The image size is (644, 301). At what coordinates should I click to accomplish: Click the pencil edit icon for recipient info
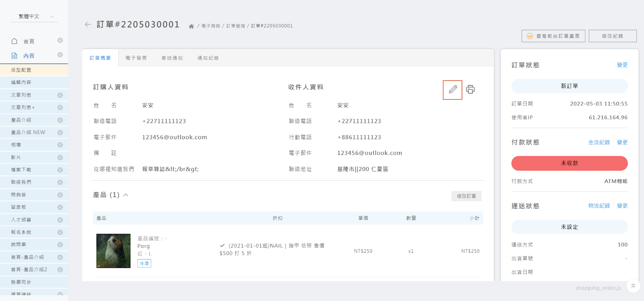(x=452, y=89)
